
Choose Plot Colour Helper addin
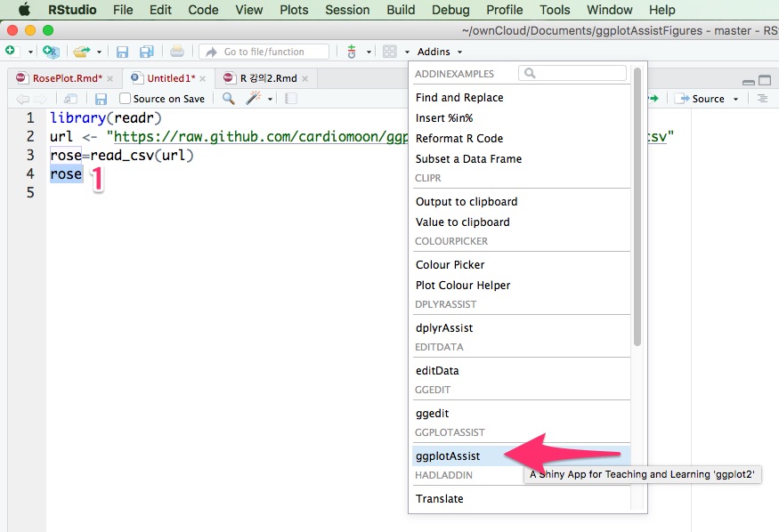[x=521, y=285]
